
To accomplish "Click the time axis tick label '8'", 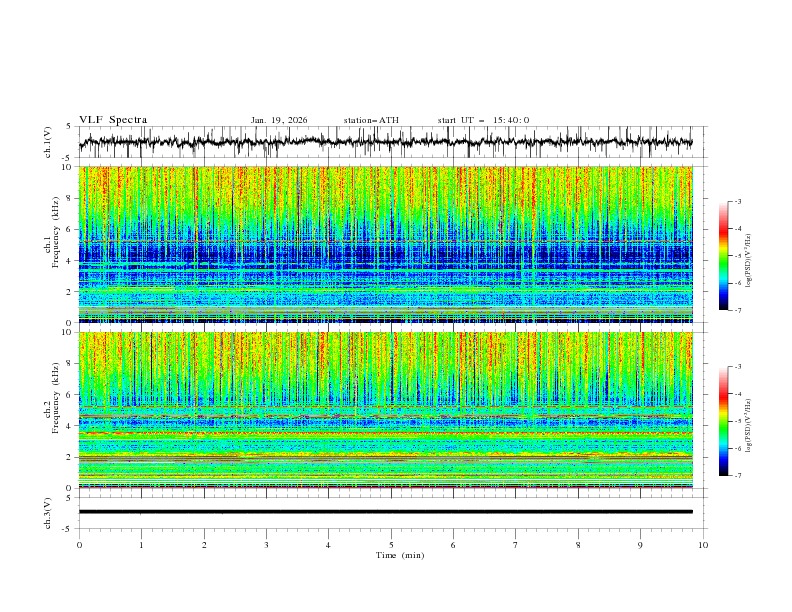I will click(x=578, y=545).
